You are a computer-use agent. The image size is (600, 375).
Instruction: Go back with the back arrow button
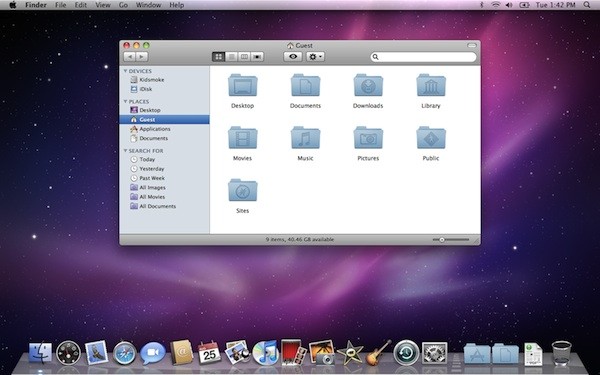click(129, 57)
